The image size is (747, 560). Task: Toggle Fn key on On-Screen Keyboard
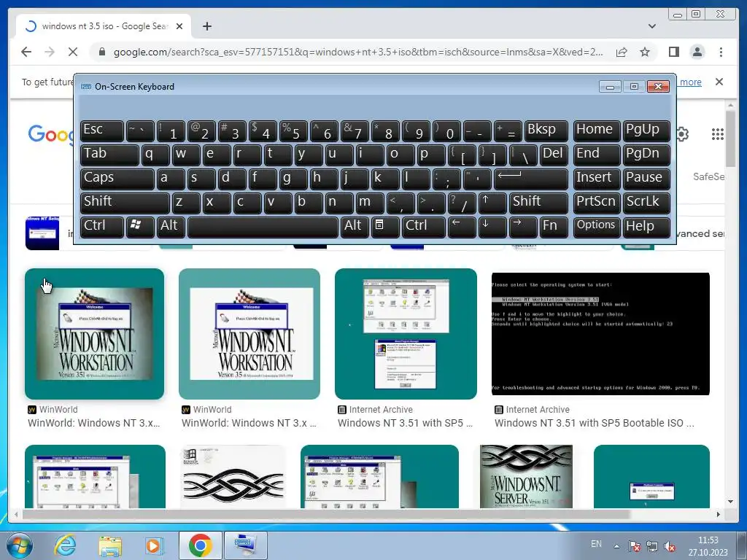click(x=554, y=227)
